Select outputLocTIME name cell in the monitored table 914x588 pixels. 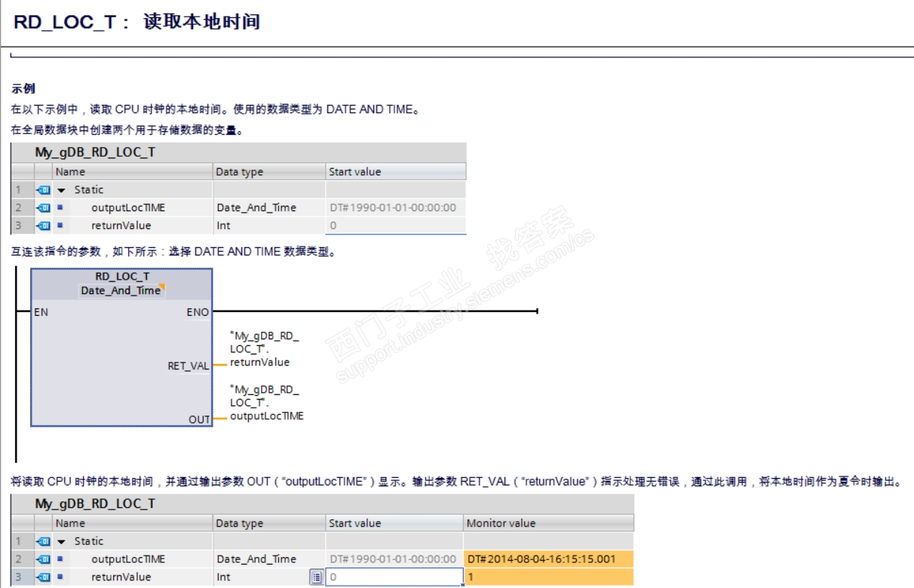[128, 559]
